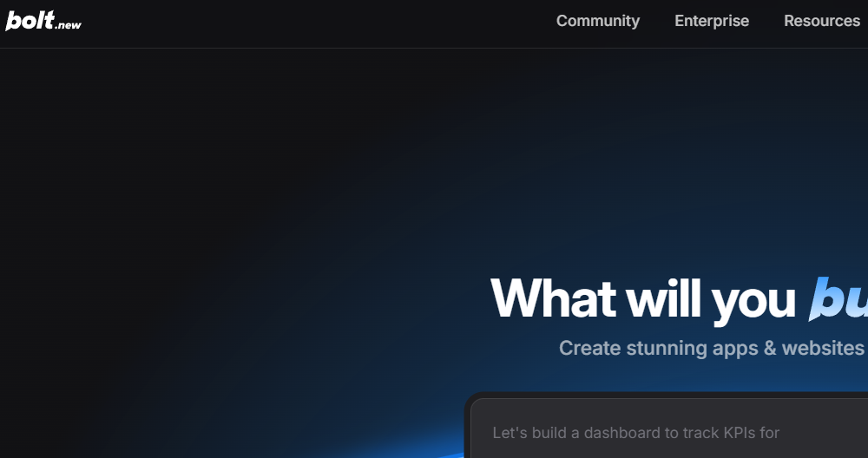The height and width of the screenshot is (458, 868).
Task: Focus the prompt box with dashboard placeholder
Action: point(668,432)
